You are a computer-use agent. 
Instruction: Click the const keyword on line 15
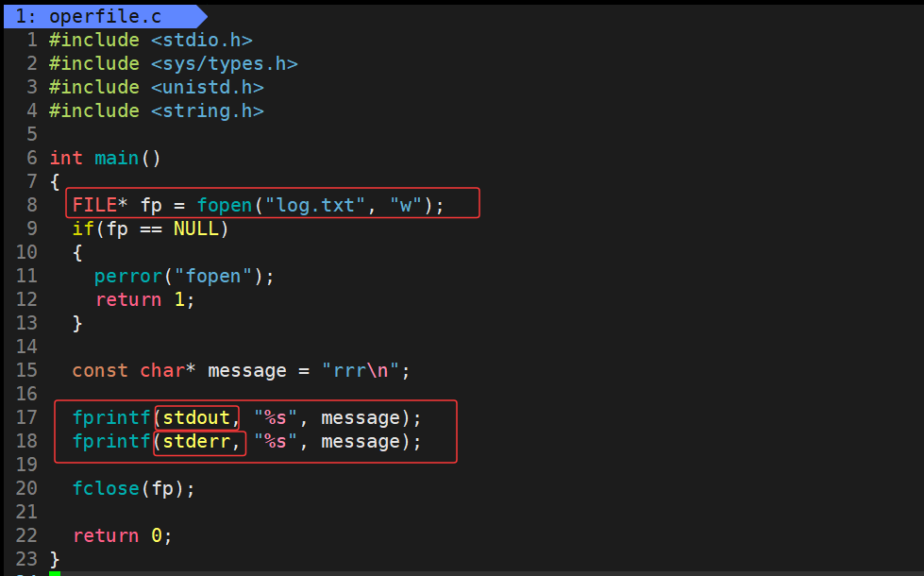click(100, 370)
